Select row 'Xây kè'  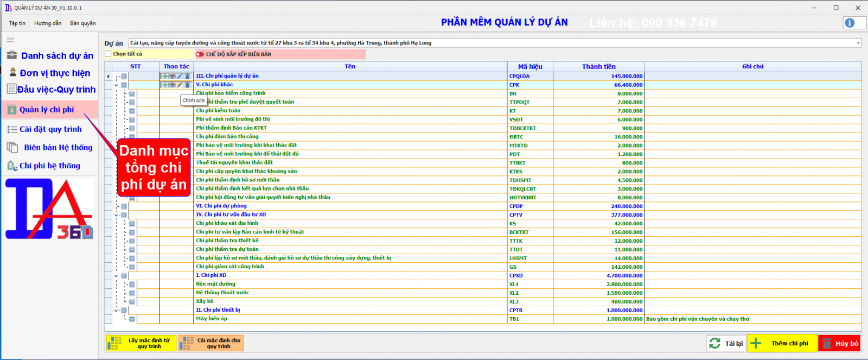click(x=483, y=302)
